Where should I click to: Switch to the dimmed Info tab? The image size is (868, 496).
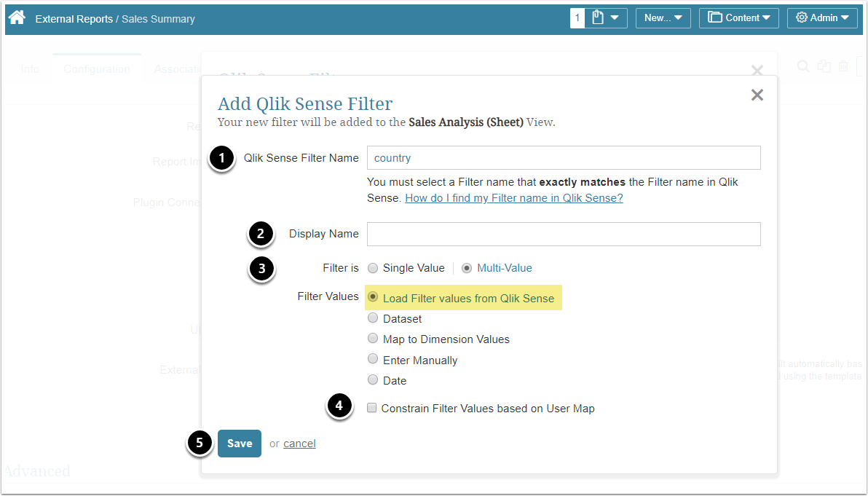pos(30,69)
